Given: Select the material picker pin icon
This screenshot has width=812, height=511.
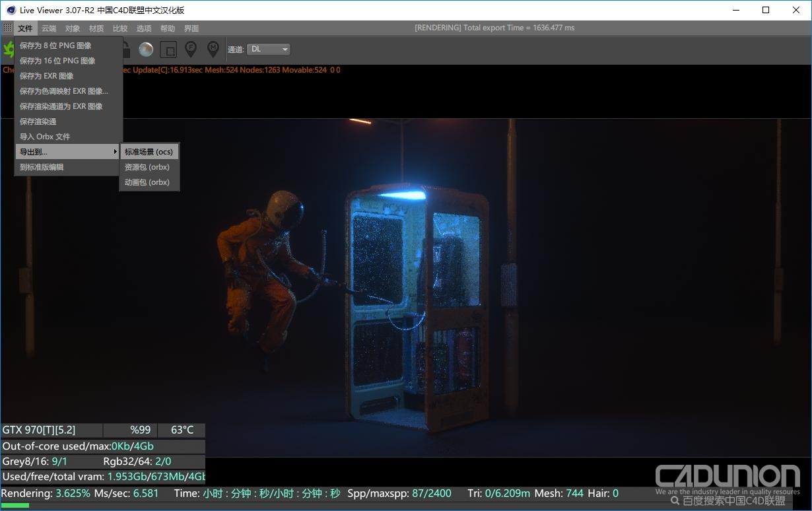Looking at the screenshot, I should click(x=213, y=49).
